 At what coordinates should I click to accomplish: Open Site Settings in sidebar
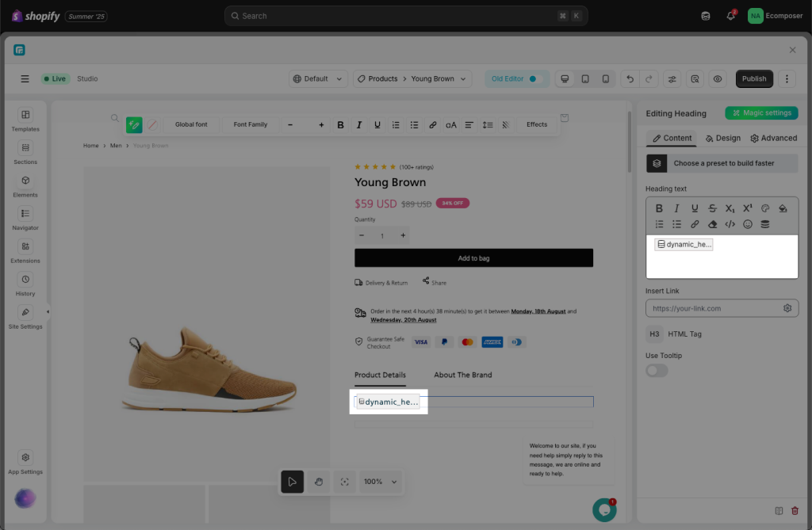(x=25, y=318)
